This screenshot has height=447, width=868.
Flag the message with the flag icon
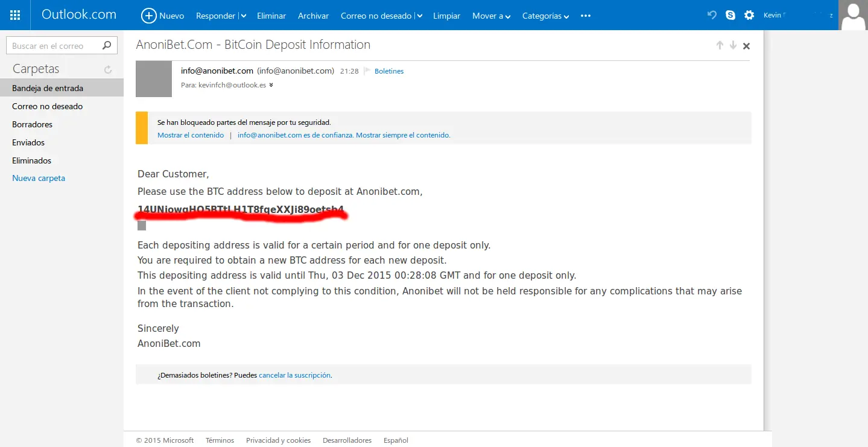[367, 71]
